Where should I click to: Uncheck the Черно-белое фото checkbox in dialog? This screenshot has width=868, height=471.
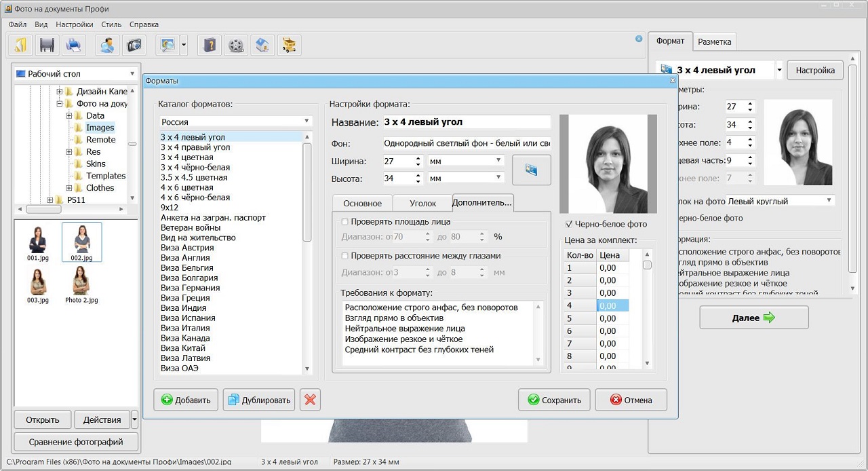pos(569,224)
